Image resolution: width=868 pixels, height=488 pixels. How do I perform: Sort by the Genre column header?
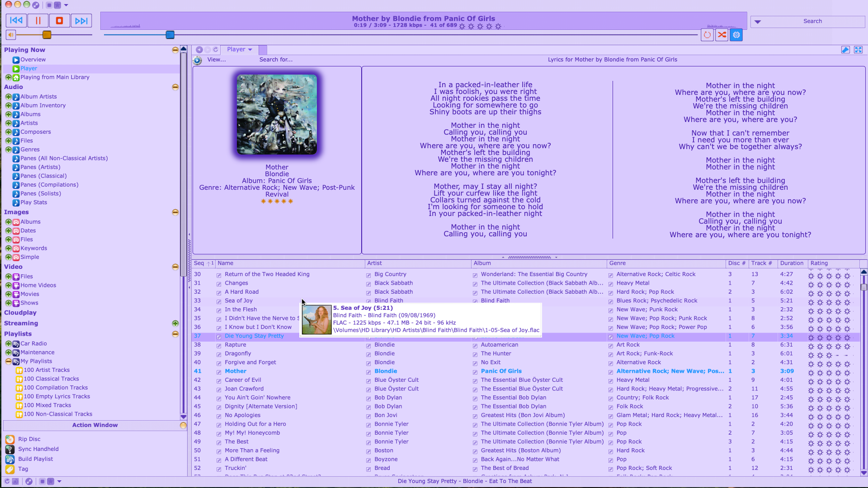(666, 263)
